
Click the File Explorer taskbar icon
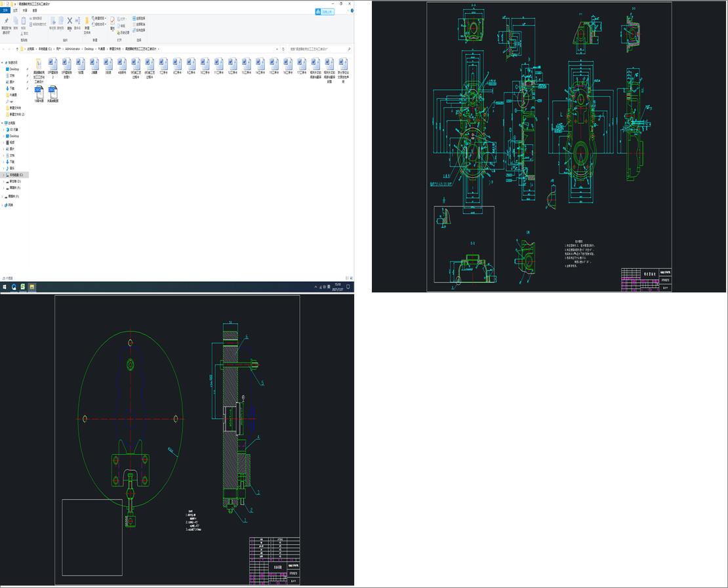click(x=32, y=287)
